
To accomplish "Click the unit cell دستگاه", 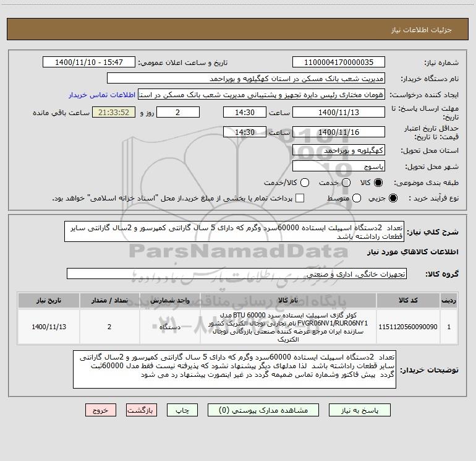I will (x=170, y=327).
